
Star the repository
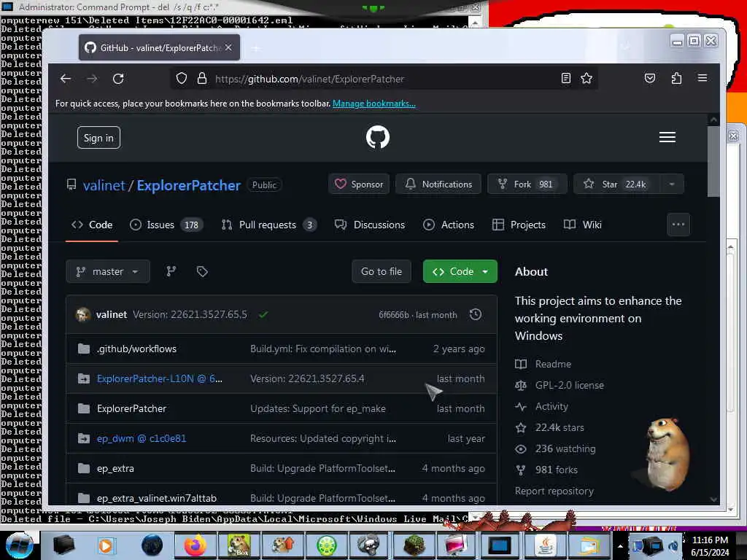click(x=616, y=184)
